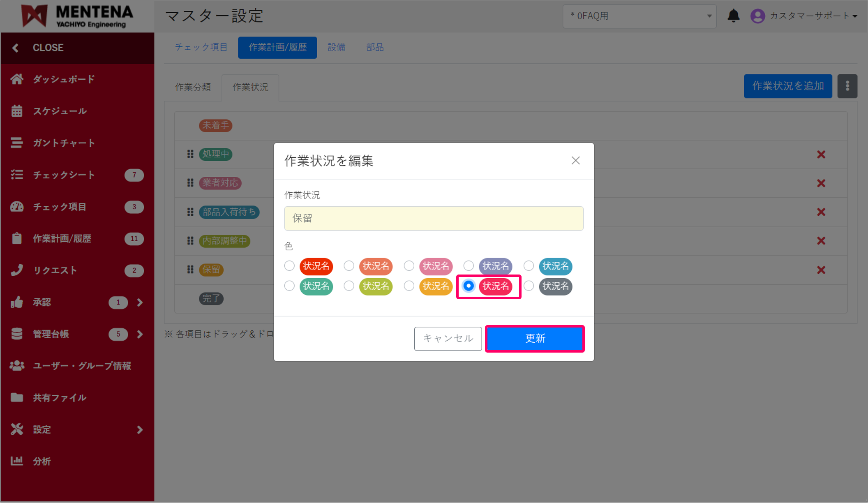Open the 分析 analysis chart icon

click(17, 461)
